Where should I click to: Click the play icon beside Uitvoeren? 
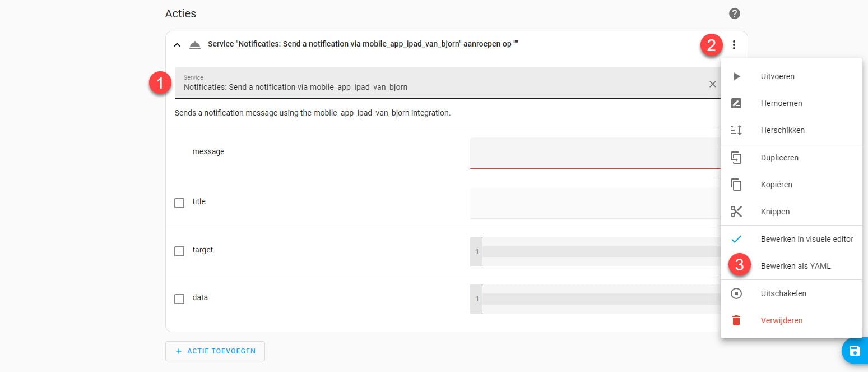coord(736,76)
